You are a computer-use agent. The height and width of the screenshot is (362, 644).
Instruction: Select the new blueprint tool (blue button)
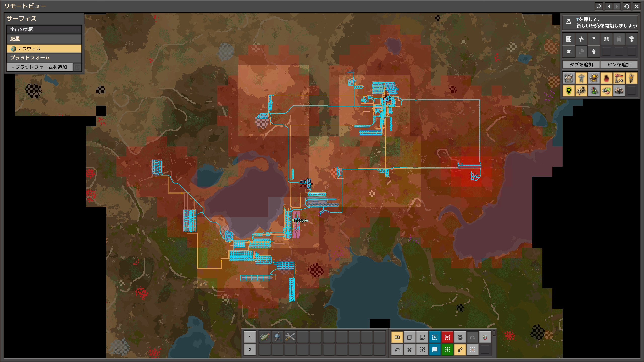click(x=435, y=337)
